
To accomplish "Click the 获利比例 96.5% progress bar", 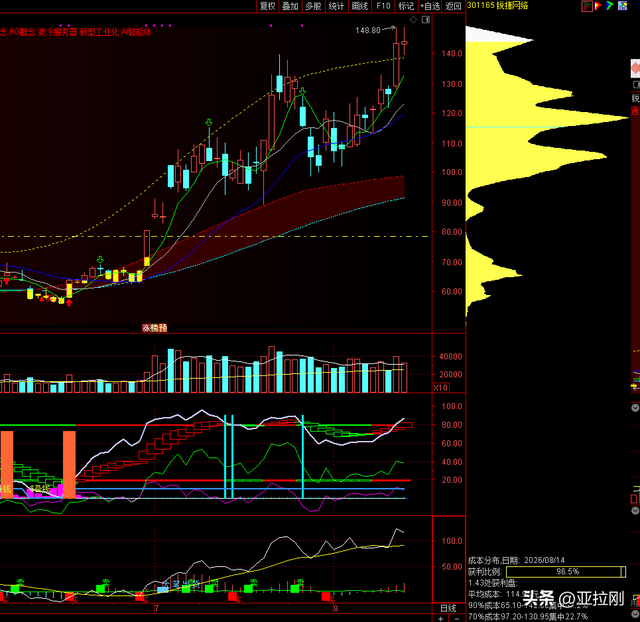I will tap(566, 571).
